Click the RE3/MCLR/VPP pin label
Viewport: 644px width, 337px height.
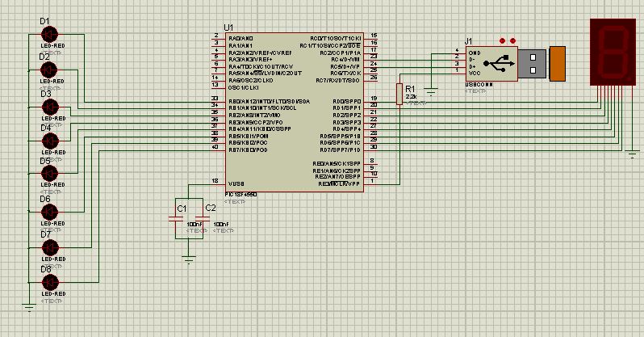(x=339, y=183)
